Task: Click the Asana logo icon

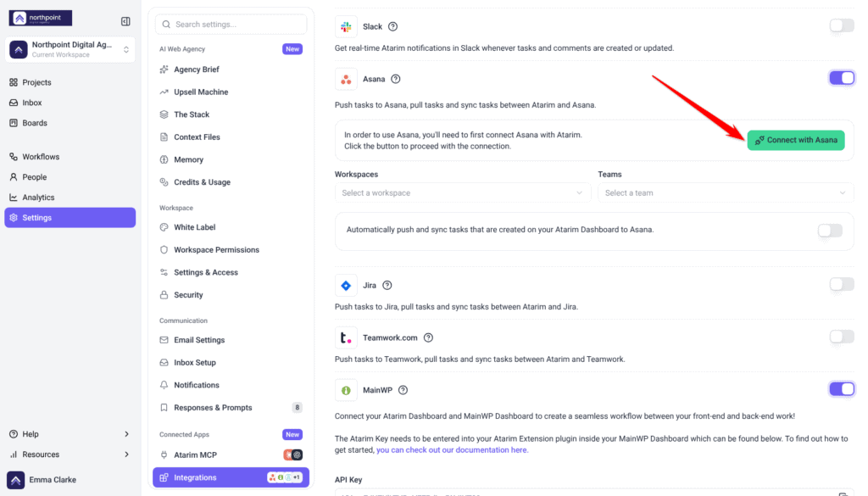Action: click(346, 79)
